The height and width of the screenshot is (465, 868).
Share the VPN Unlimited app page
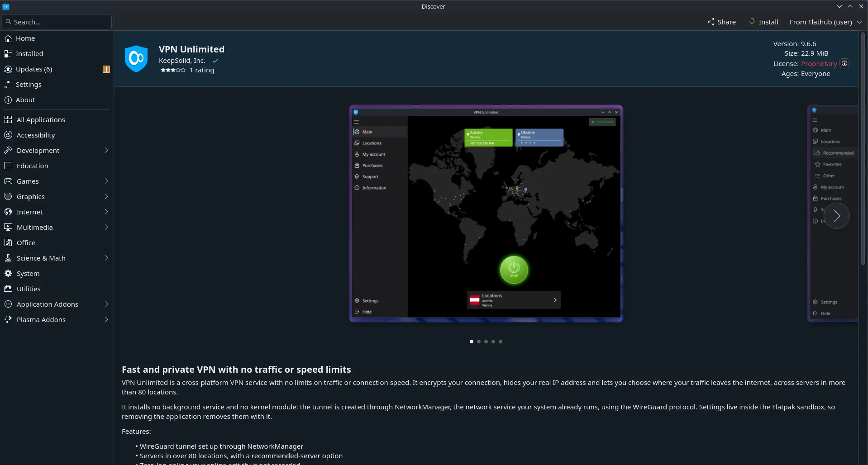(x=722, y=22)
